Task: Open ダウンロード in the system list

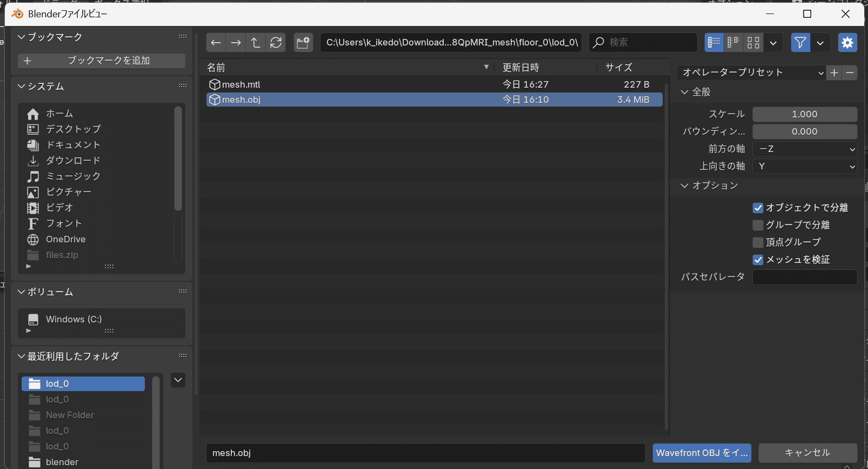Action: 73,161
